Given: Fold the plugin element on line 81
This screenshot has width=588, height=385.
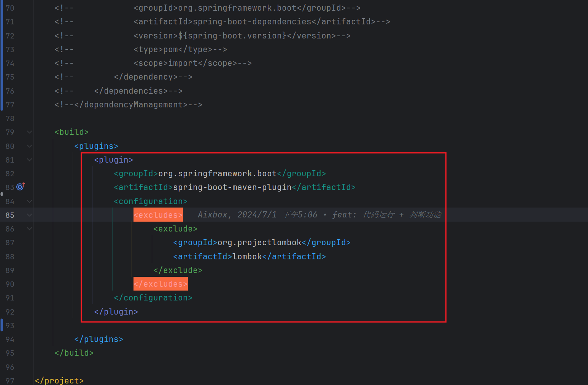Looking at the screenshot, I should (29, 160).
